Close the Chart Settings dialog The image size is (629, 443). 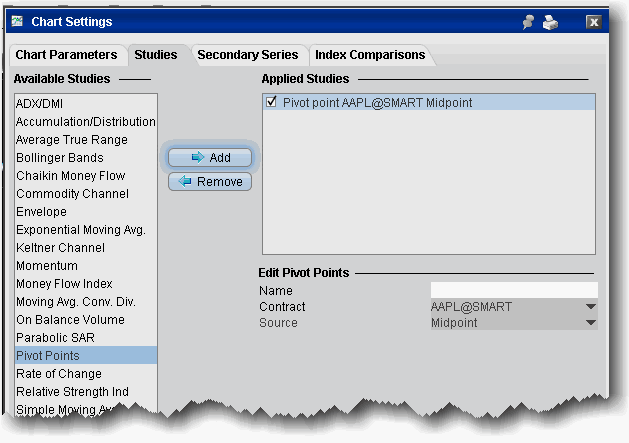[x=593, y=22]
